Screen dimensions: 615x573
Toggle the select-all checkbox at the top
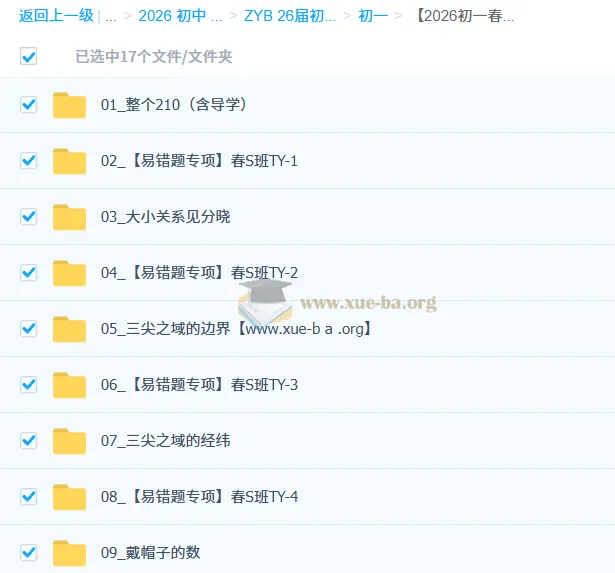coord(29,56)
